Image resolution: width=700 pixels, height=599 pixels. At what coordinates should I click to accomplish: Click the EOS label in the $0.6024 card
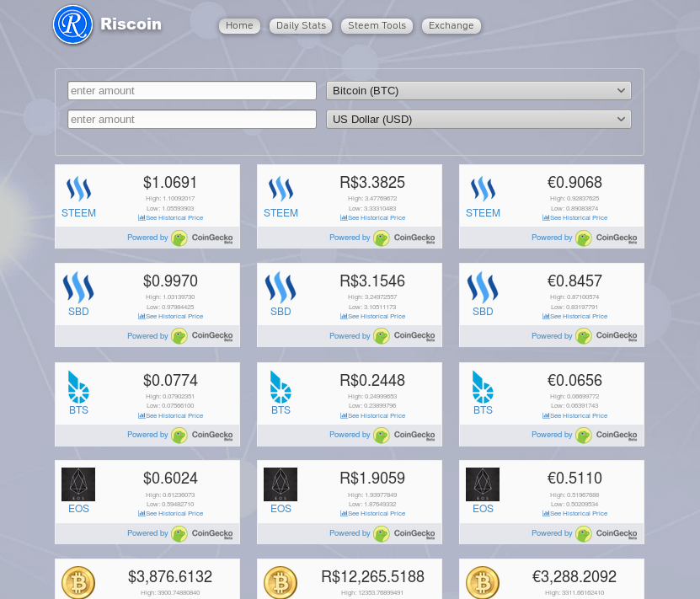coord(78,509)
